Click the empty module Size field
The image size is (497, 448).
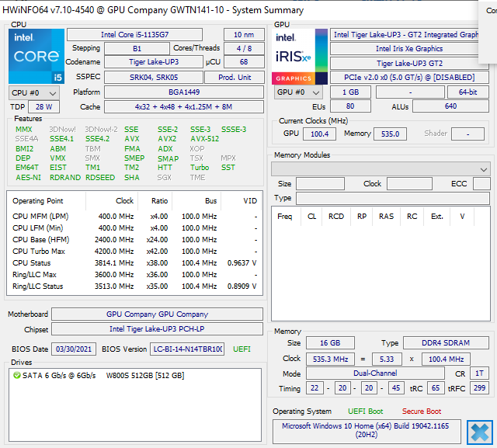(x=320, y=184)
